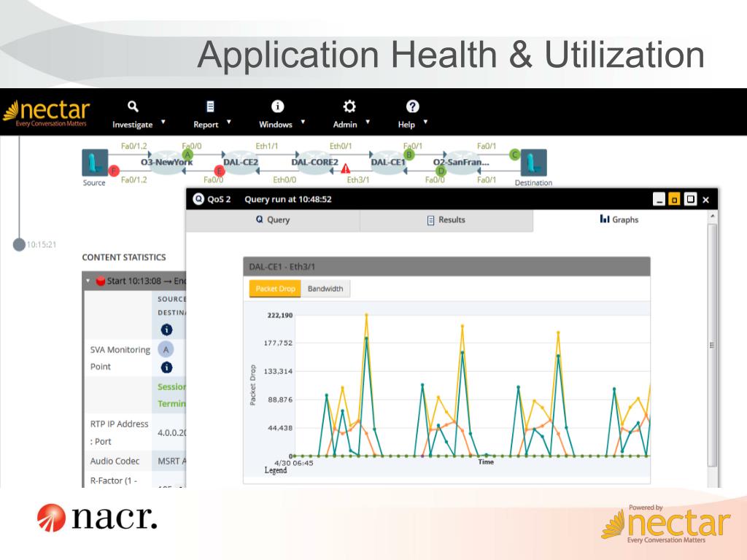Click the Eth0/1 interface label
Screen dimensions: 747x560
pyautogui.click(x=341, y=146)
